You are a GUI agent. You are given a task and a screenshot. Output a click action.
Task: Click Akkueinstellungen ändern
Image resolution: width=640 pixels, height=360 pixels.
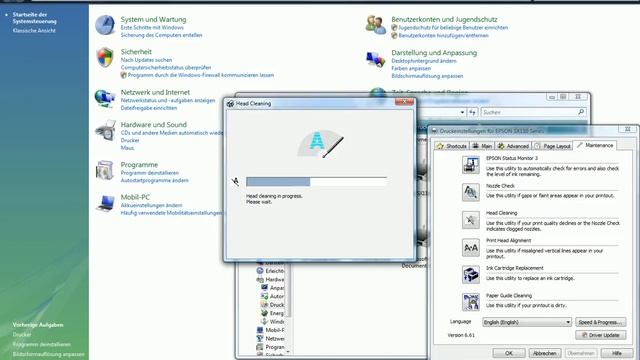(x=151, y=205)
